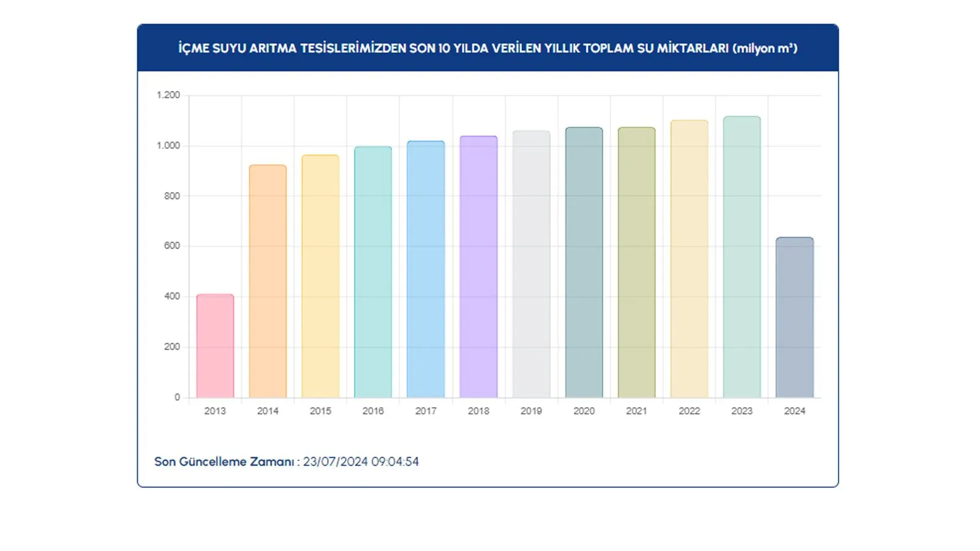Select the orange 2014 bar

pyautogui.click(x=268, y=282)
